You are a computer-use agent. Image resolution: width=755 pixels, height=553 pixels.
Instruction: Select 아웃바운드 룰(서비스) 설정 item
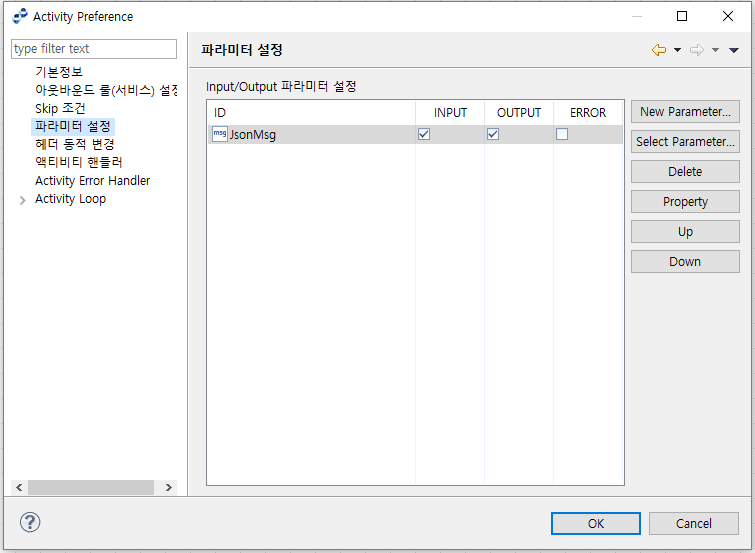pyautogui.click(x=106, y=90)
